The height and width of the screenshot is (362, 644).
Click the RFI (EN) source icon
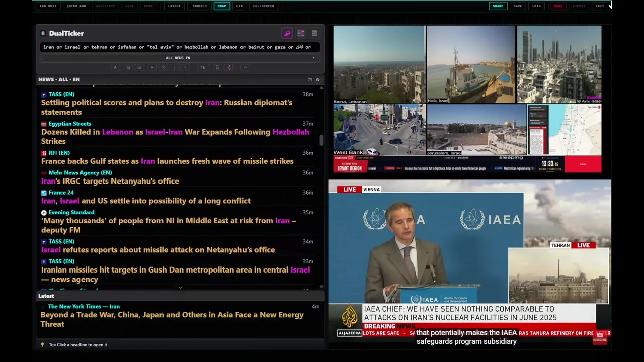44,153
